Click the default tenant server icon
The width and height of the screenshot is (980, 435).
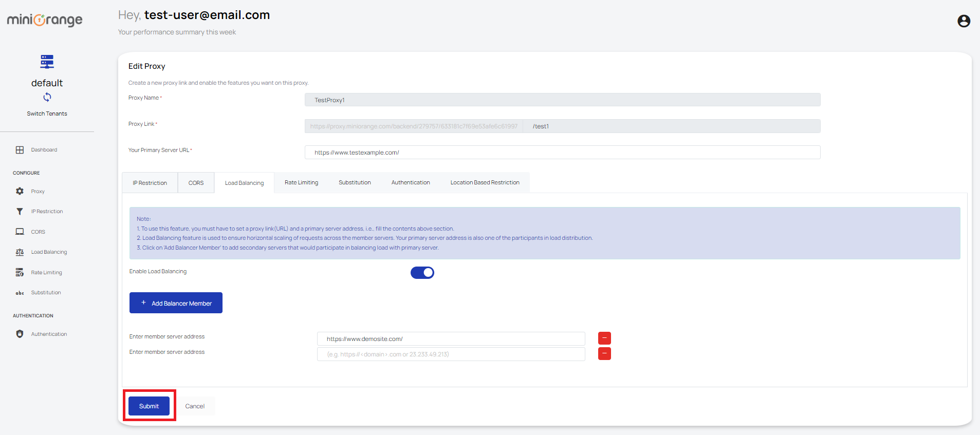pos(47,62)
